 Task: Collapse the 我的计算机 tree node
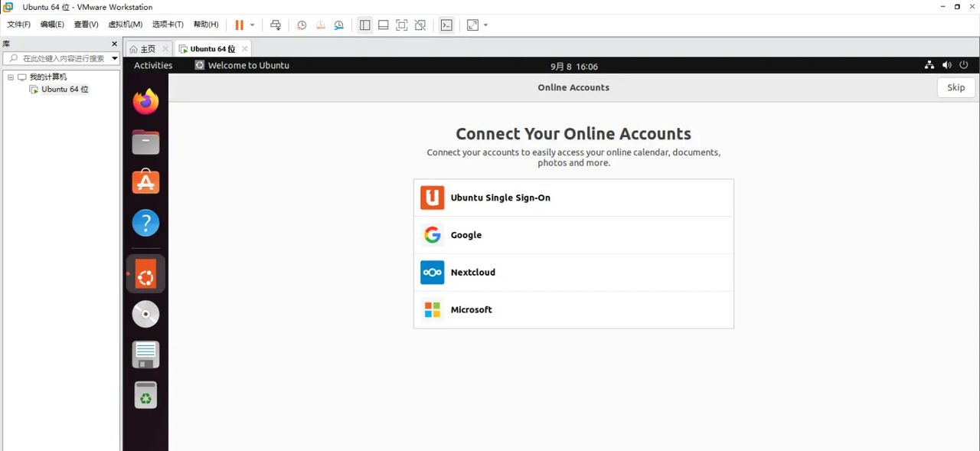tap(11, 77)
